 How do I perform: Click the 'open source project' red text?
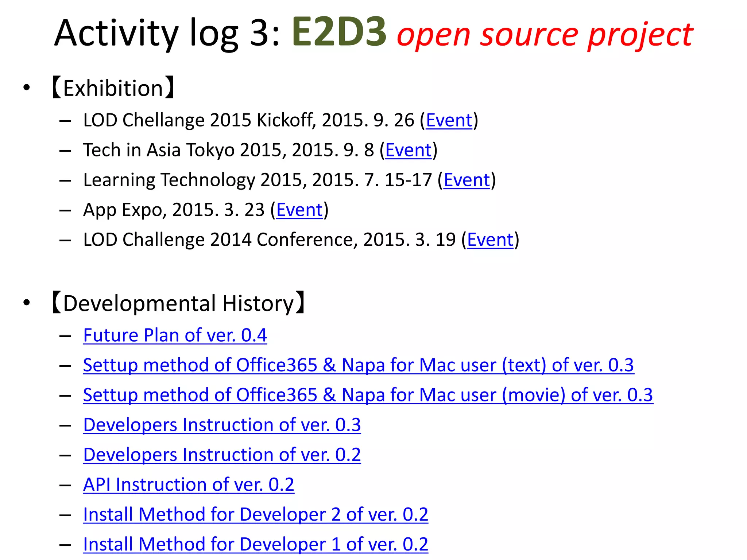click(545, 35)
